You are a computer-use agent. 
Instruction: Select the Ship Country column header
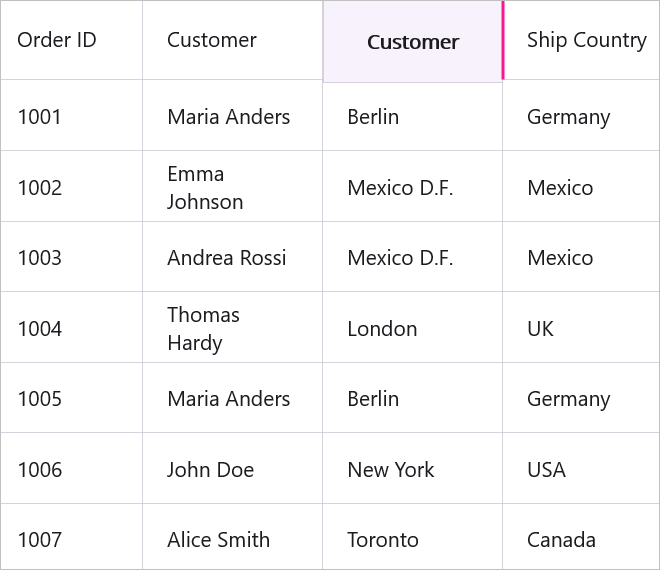point(582,40)
